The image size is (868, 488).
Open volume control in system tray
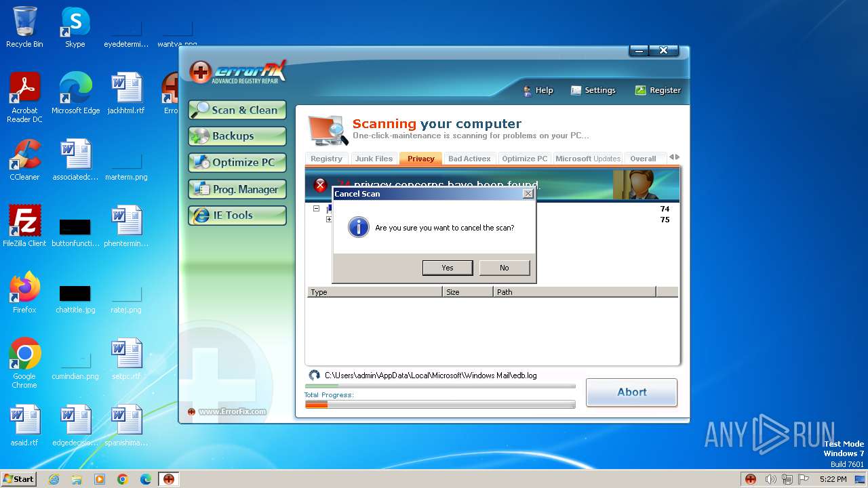pos(770,479)
